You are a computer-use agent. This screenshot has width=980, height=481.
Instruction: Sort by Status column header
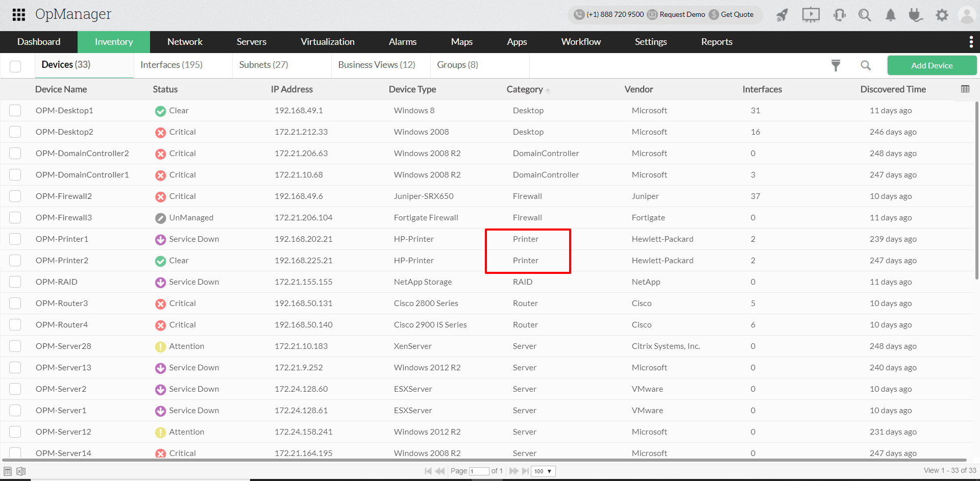[165, 89]
